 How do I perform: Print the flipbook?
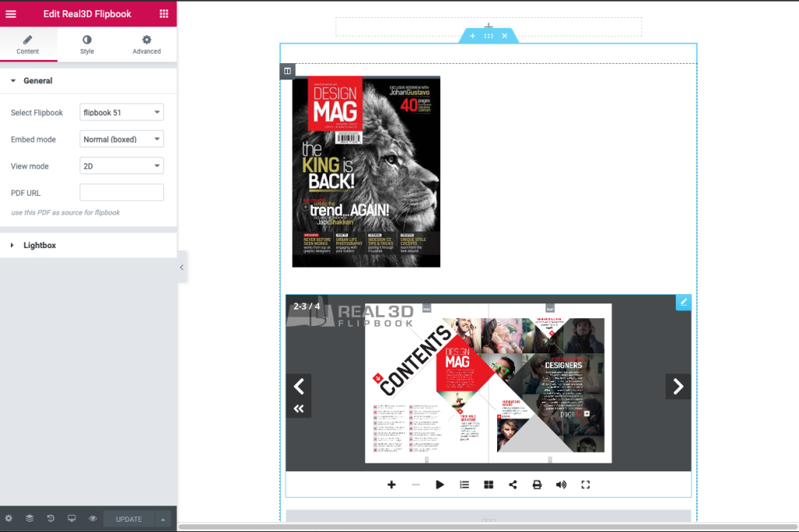[x=537, y=484]
